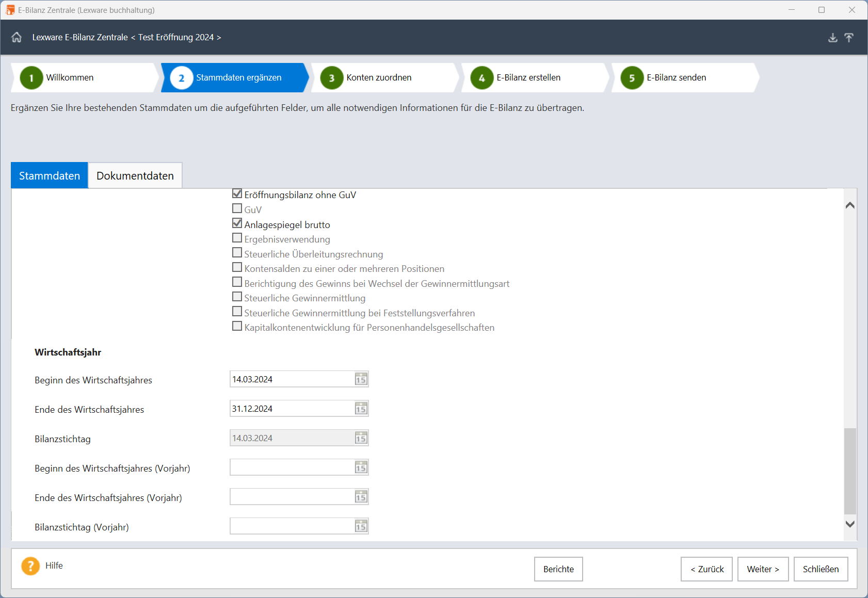Image resolution: width=868 pixels, height=598 pixels.
Task: Go to step 5 E-Bilanz senden
Action: pyautogui.click(x=685, y=77)
